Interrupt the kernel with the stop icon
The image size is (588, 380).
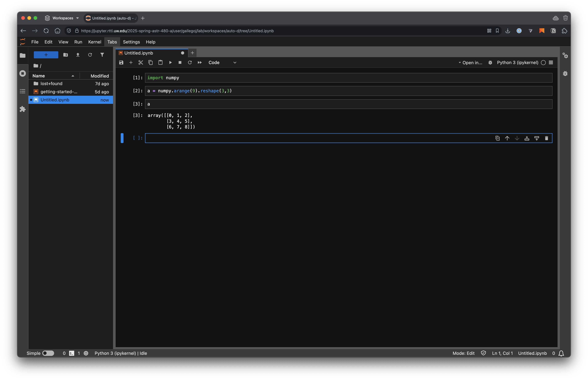click(x=180, y=62)
